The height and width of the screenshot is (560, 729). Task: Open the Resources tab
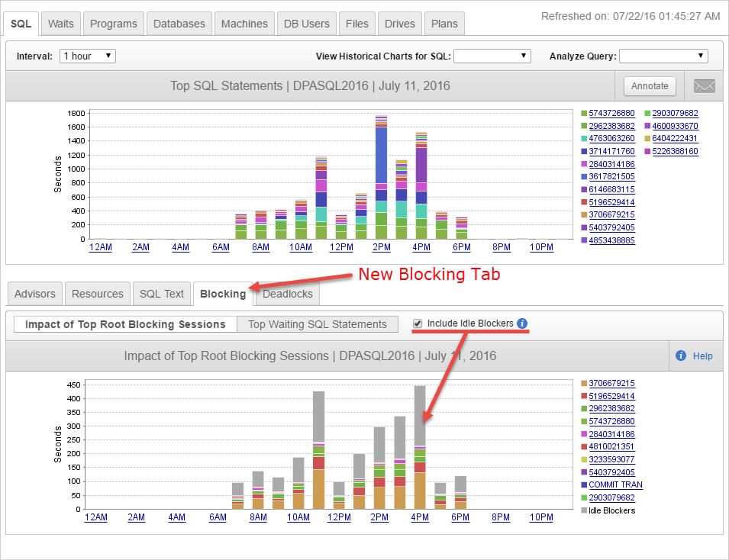click(97, 294)
